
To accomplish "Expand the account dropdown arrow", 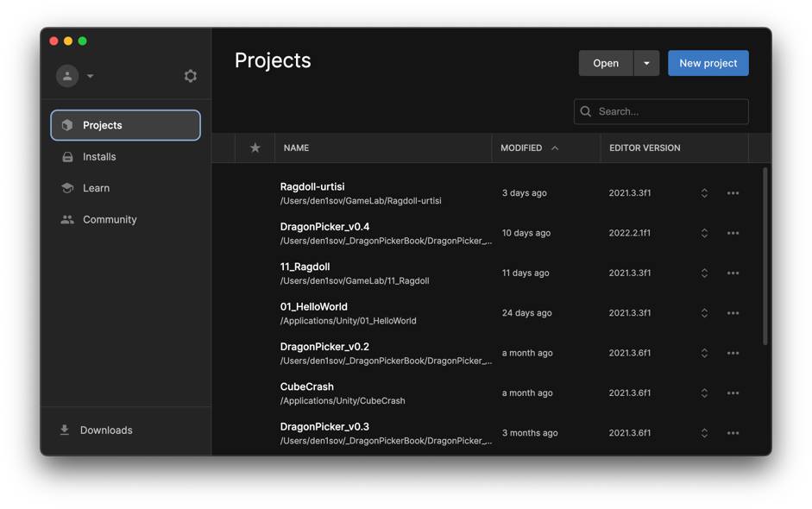I will click(90, 76).
